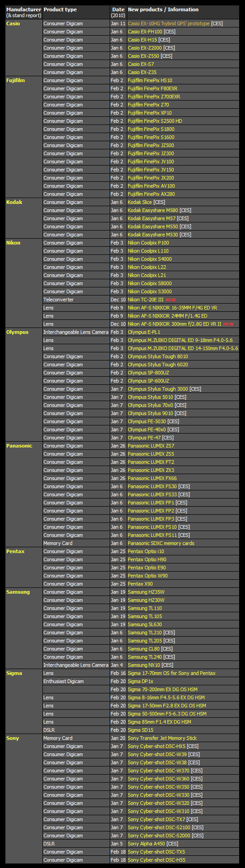The image size is (245, 868).
Task: Select the Kodak Slice product link
Action: [140, 202]
